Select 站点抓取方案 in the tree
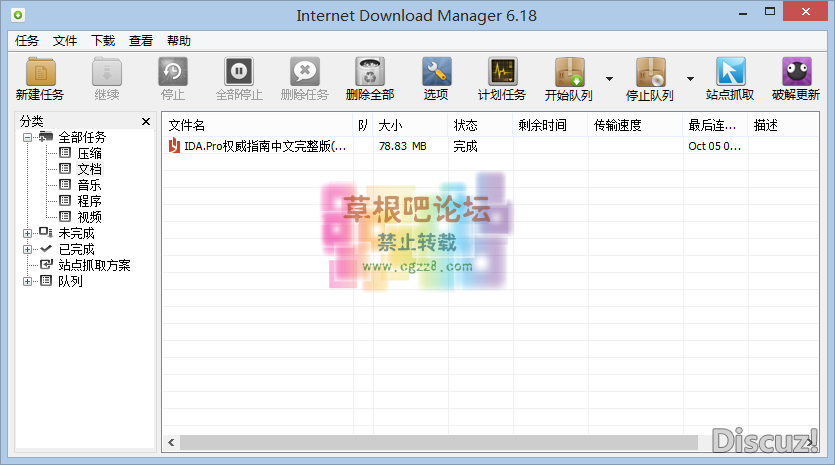This screenshot has height=465, width=835. point(94,265)
